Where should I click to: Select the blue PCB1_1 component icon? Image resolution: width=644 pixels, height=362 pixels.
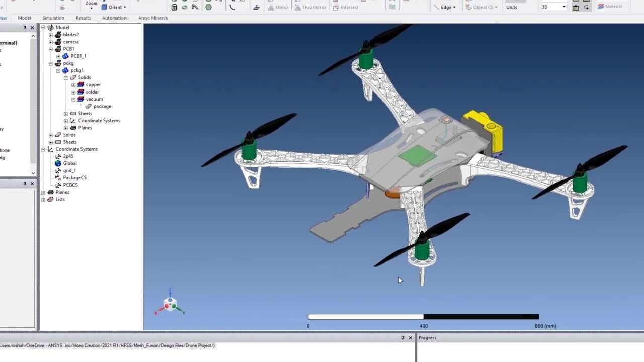pos(65,56)
